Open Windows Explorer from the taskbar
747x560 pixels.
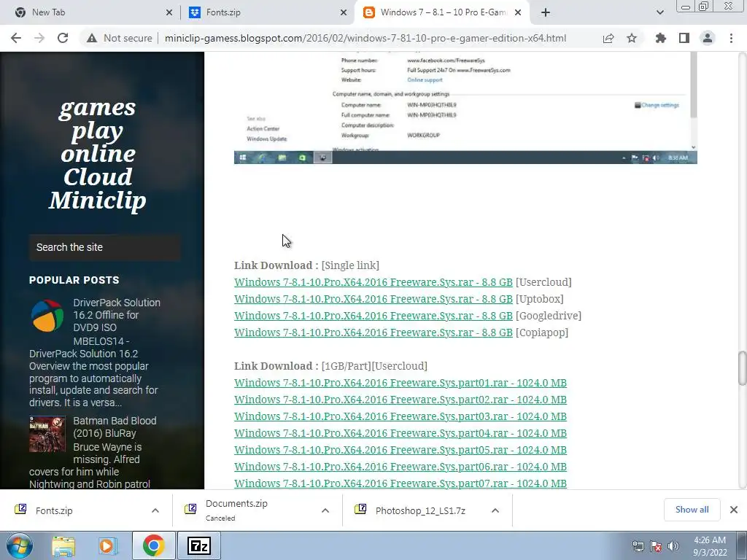point(63,545)
